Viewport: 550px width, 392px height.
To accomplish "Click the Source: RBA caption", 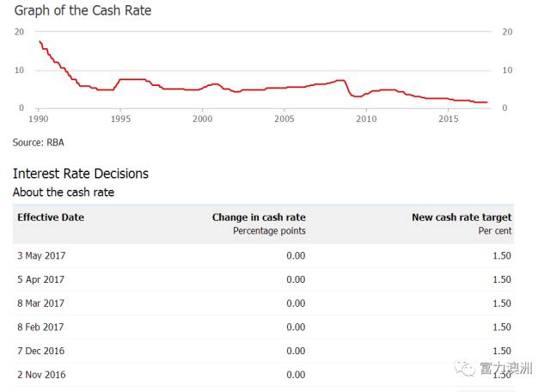I will click(39, 141).
